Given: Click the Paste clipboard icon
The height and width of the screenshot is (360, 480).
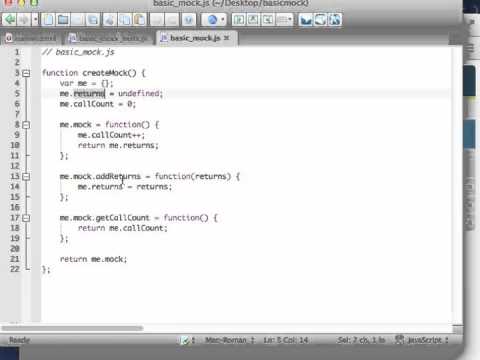Looking at the screenshot, I should (x=140, y=20).
